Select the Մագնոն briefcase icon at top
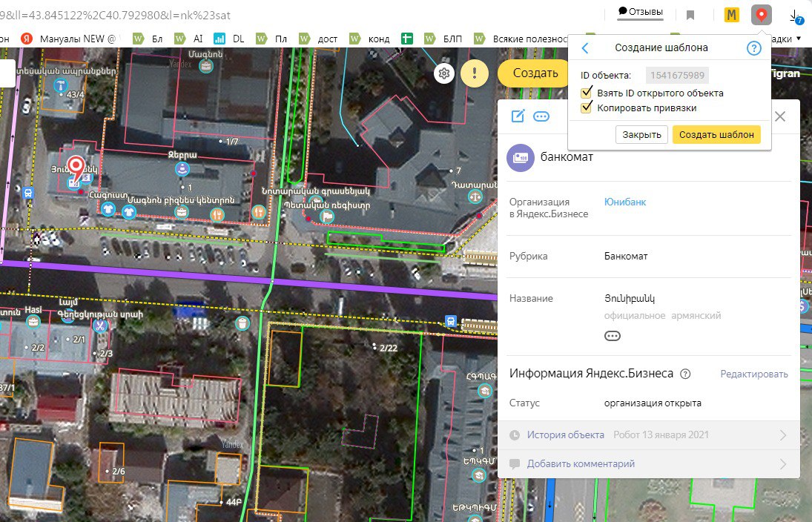 (206, 66)
